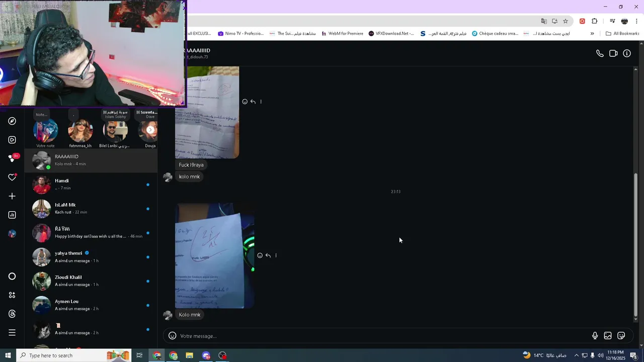Click AI Studio icon above Threads
Image resolution: width=644 pixels, height=362 pixels.
[x=12, y=295]
